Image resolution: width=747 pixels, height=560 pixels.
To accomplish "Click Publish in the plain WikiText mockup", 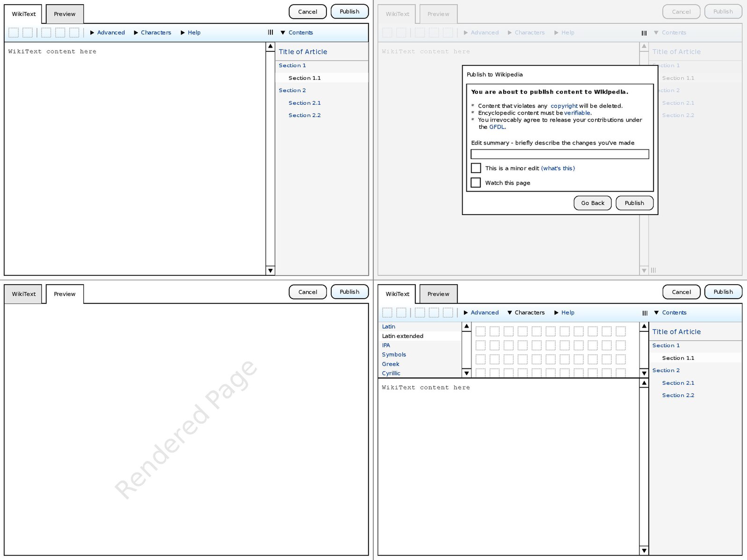I will coord(349,11).
